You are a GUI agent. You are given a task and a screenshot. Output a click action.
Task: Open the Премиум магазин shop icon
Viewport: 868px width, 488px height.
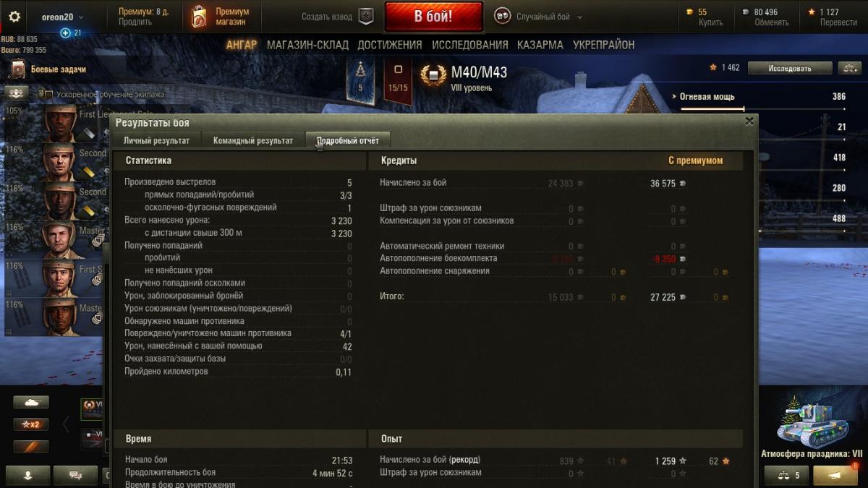[x=199, y=17]
